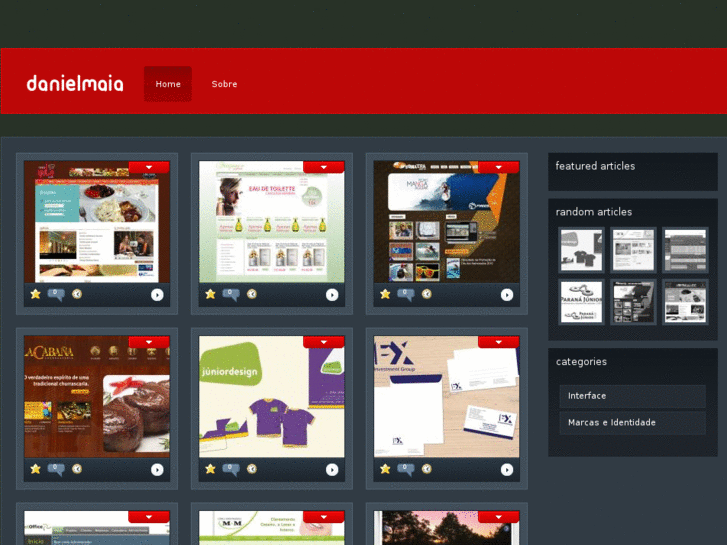Star the júniordesign card
727x545 pixels.
click(210, 469)
